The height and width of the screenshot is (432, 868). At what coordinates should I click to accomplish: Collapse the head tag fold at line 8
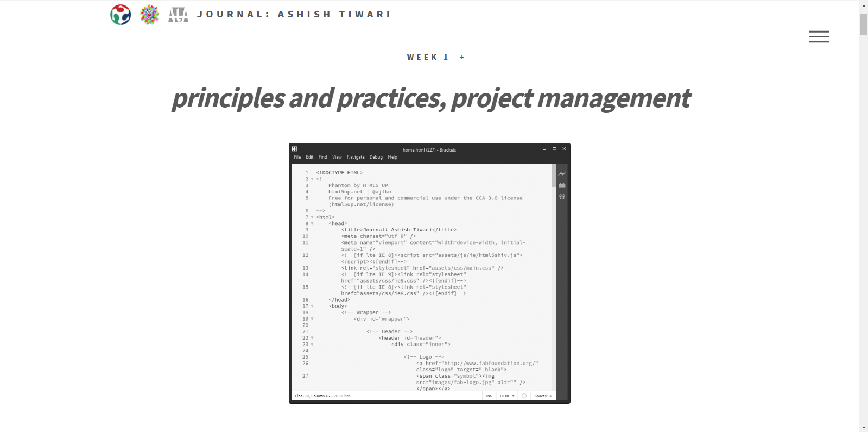(x=312, y=223)
